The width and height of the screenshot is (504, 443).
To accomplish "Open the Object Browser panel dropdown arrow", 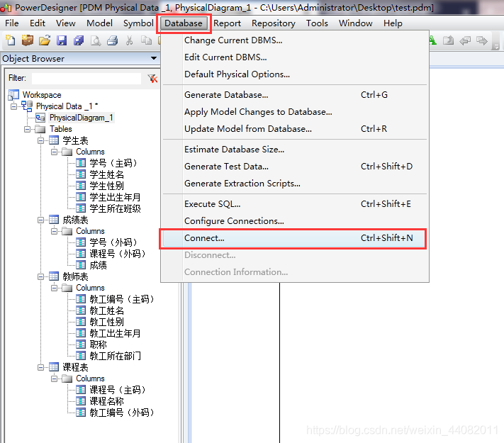I will [154, 58].
